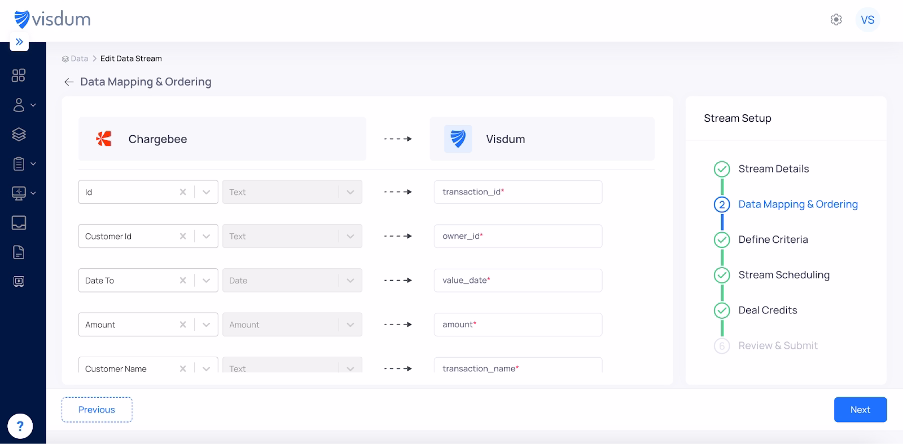Click the transaction_name target field
904x444 pixels.
[518, 366]
